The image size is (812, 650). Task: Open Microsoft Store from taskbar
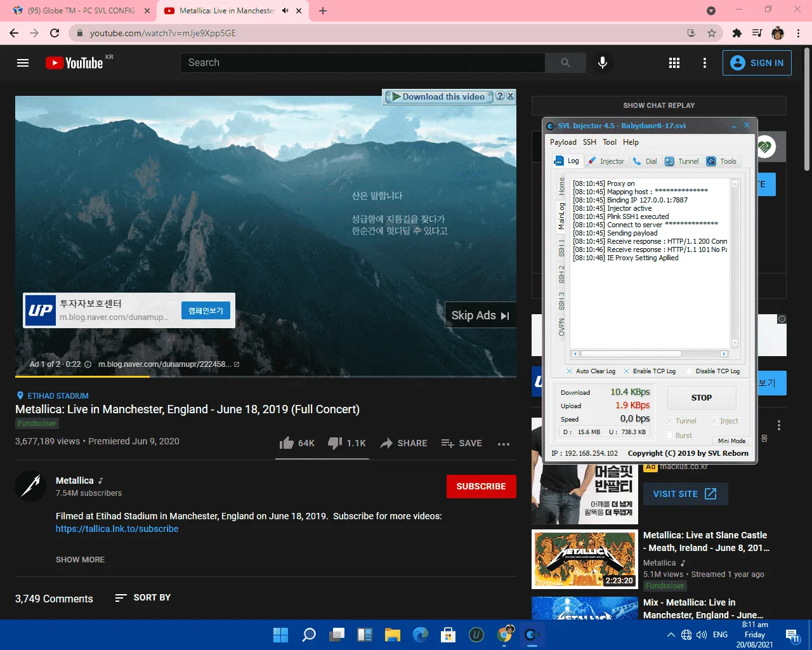tap(449, 635)
